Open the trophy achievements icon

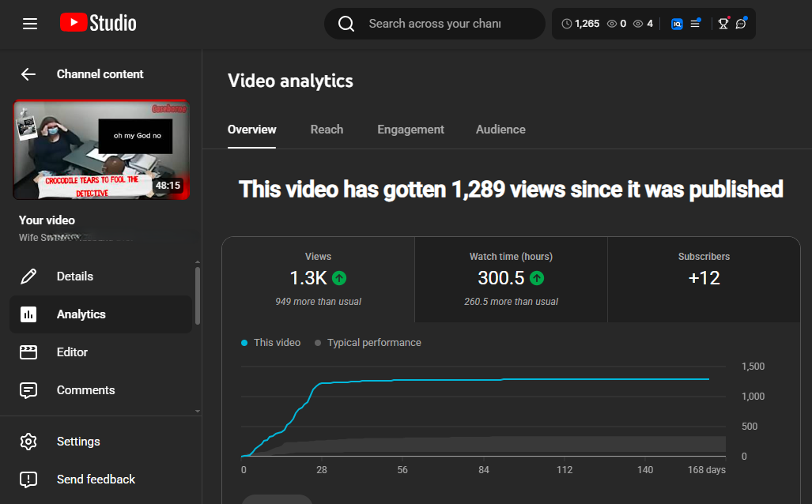[723, 24]
